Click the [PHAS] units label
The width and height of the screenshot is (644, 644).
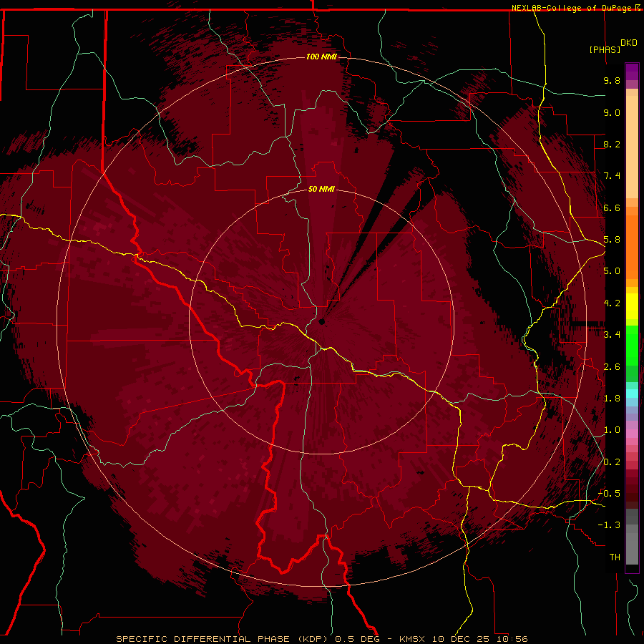click(x=605, y=49)
